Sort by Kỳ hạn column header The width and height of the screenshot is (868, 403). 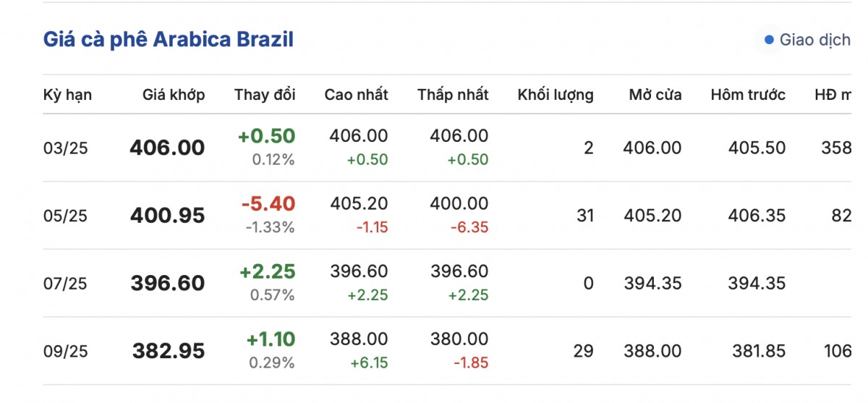pyautogui.click(x=68, y=95)
